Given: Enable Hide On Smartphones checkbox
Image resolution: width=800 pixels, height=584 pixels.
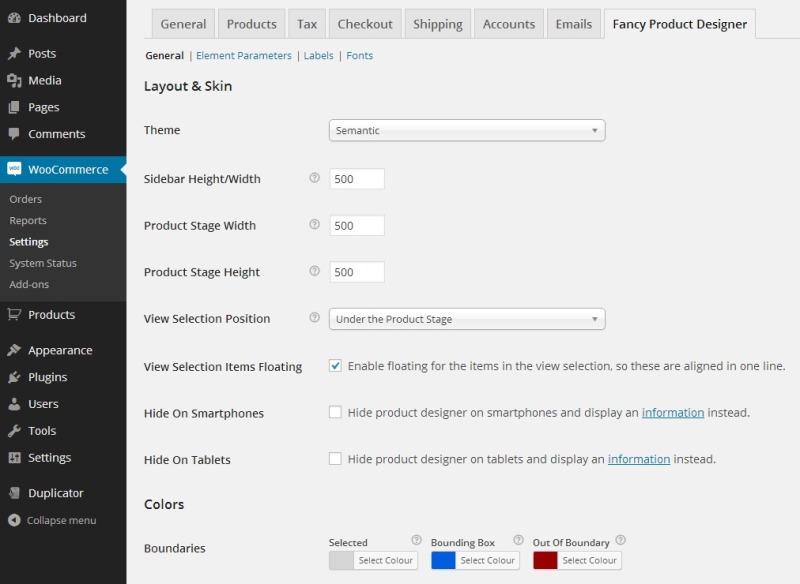Looking at the screenshot, I should (x=335, y=412).
